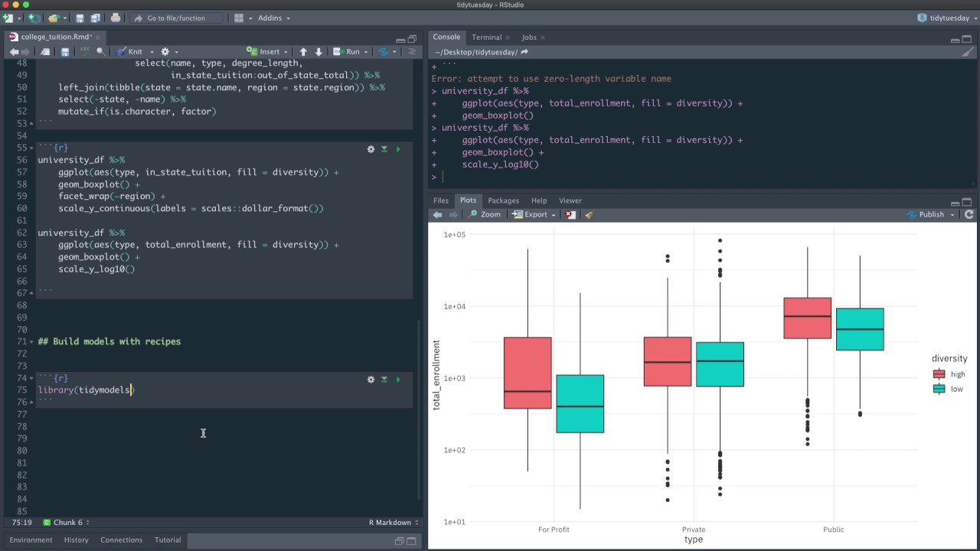Viewport: 980px width, 551px height.
Task: Open chunk options for line 55 chunk
Action: (x=371, y=149)
